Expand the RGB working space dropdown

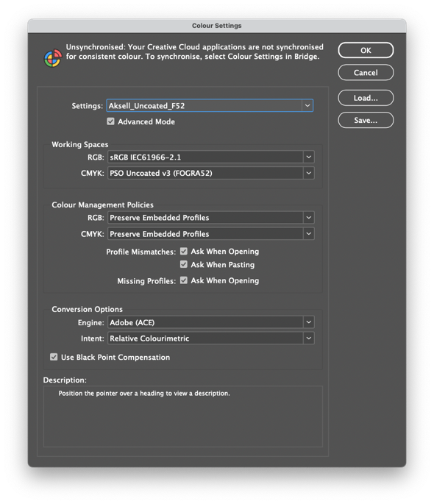[x=309, y=157]
